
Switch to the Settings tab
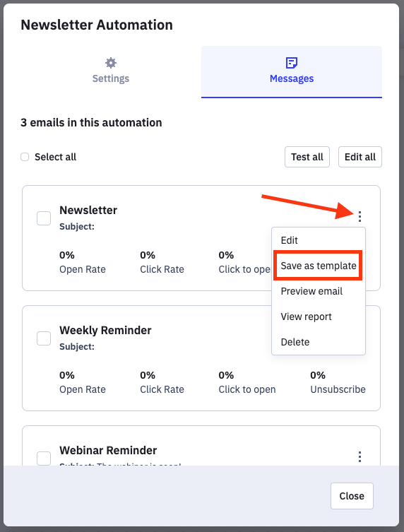(111, 72)
